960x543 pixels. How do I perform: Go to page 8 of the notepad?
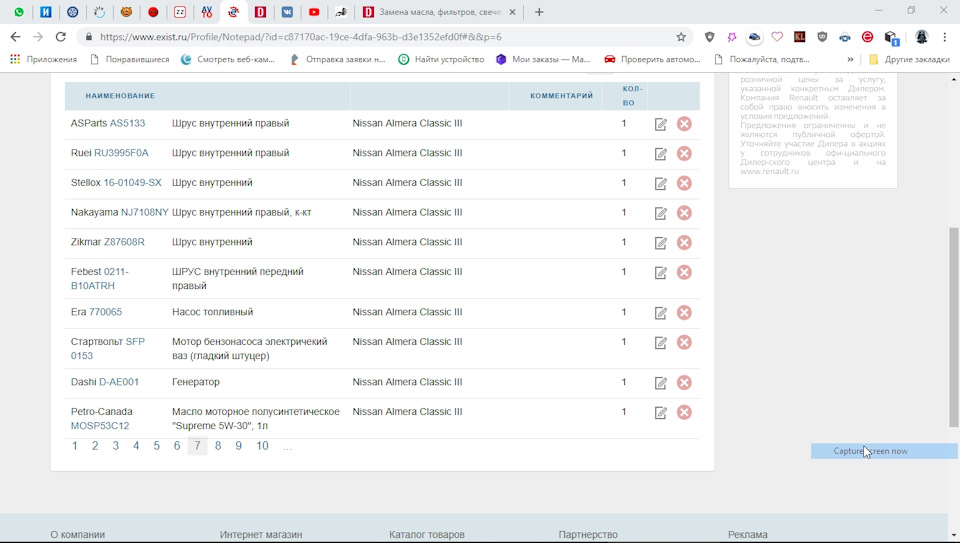click(x=218, y=446)
